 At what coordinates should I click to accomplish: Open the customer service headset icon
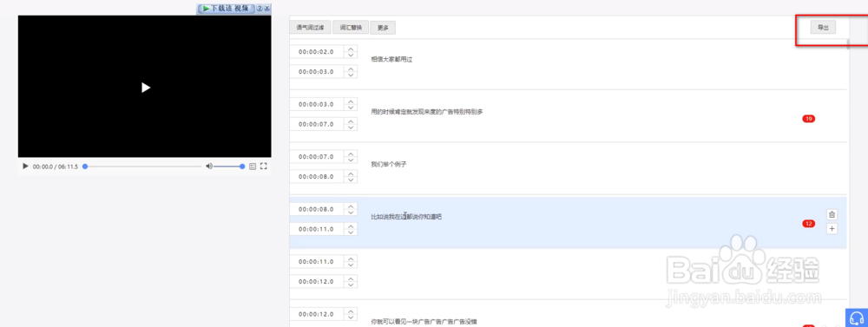[857, 318]
